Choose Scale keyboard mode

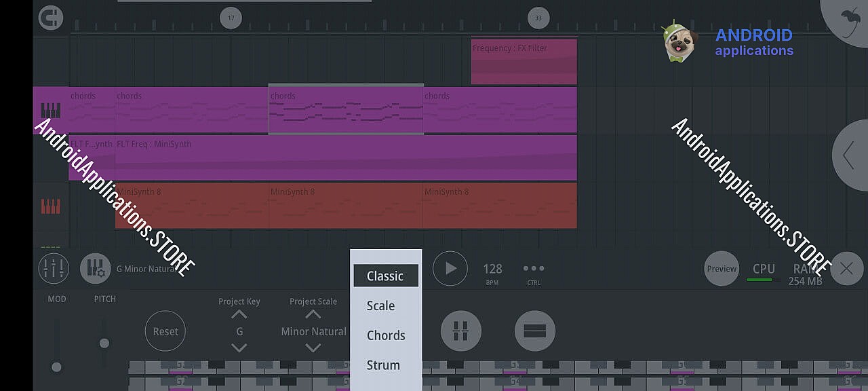[x=385, y=305]
